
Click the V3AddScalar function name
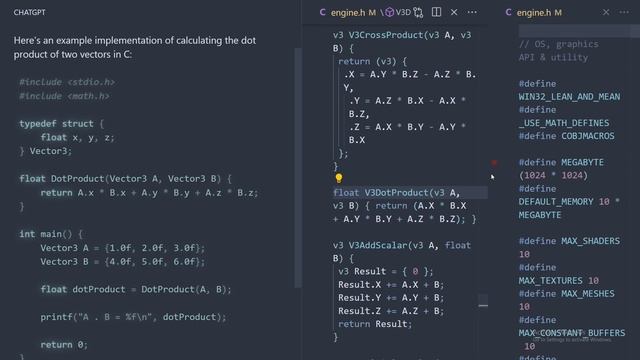tap(378, 245)
